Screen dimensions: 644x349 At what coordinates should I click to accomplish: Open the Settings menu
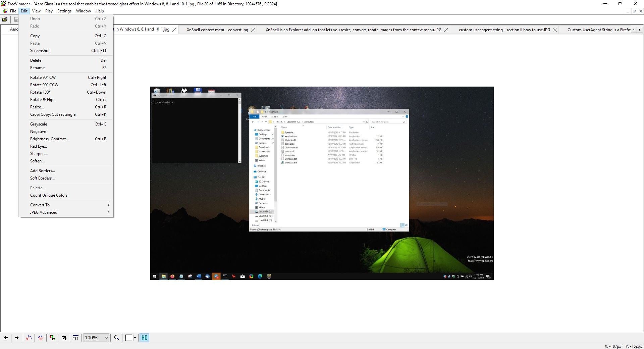(64, 11)
